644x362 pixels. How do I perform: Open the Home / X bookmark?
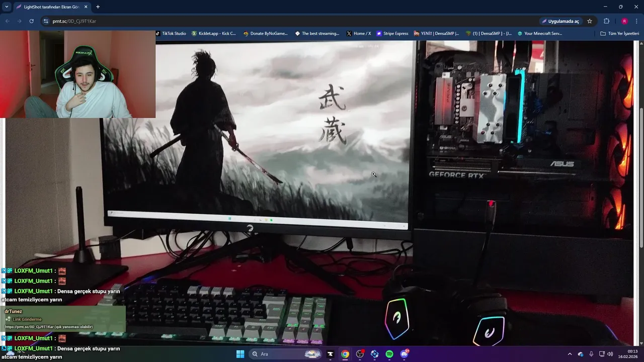[x=359, y=34]
